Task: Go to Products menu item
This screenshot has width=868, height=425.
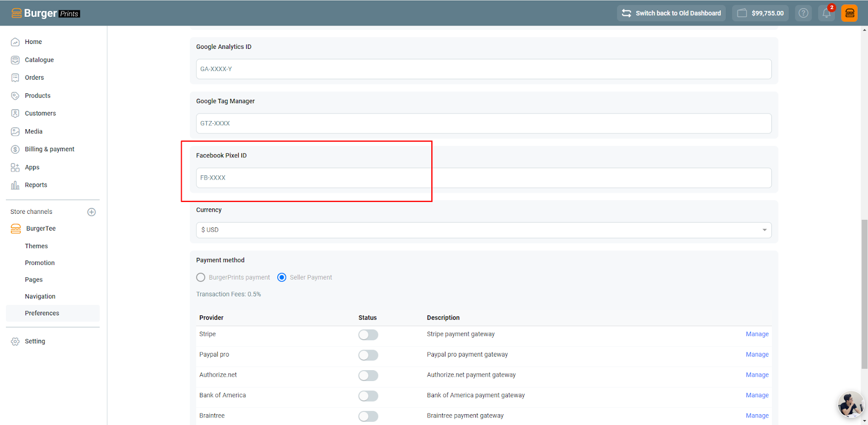Action: (x=37, y=96)
